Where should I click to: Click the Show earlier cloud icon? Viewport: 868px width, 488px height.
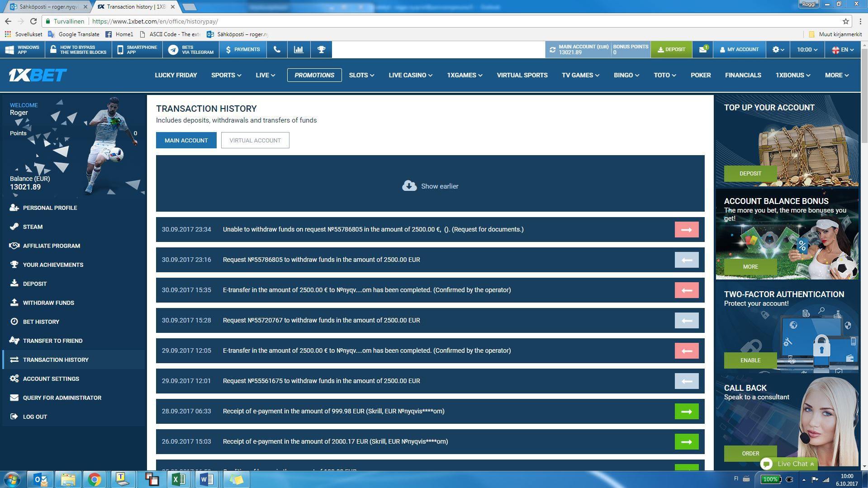click(x=409, y=186)
